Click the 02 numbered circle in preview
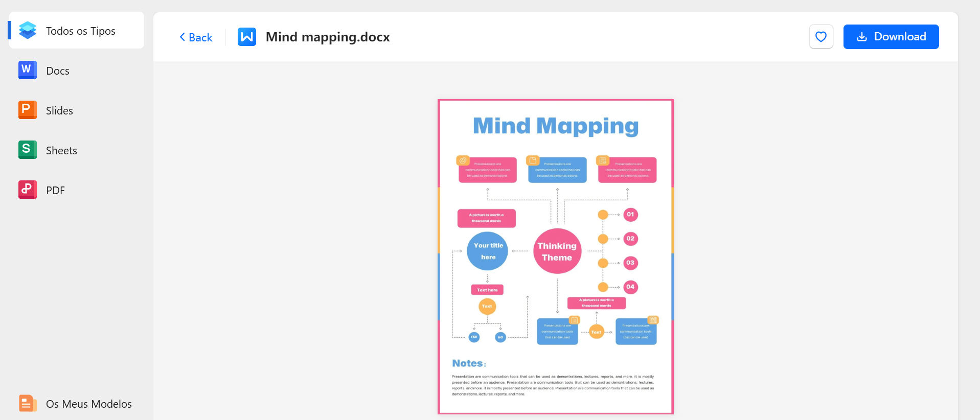The image size is (980, 420). (x=630, y=239)
